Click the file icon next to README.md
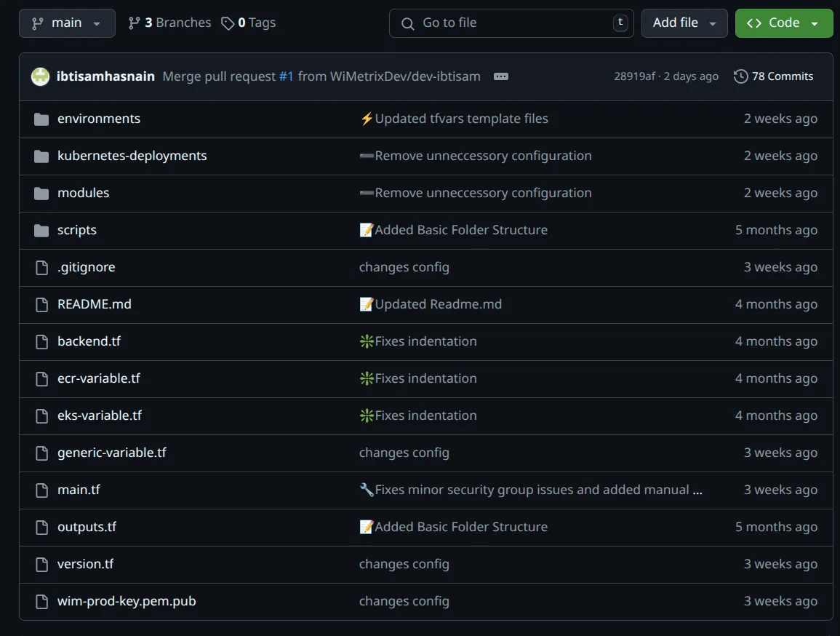The height and width of the screenshot is (636, 840). [x=41, y=304]
